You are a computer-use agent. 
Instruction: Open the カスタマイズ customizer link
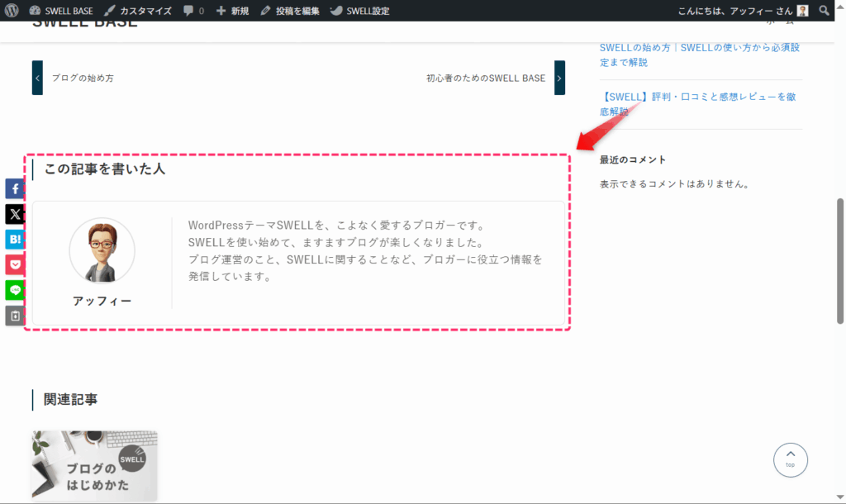(x=138, y=11)
